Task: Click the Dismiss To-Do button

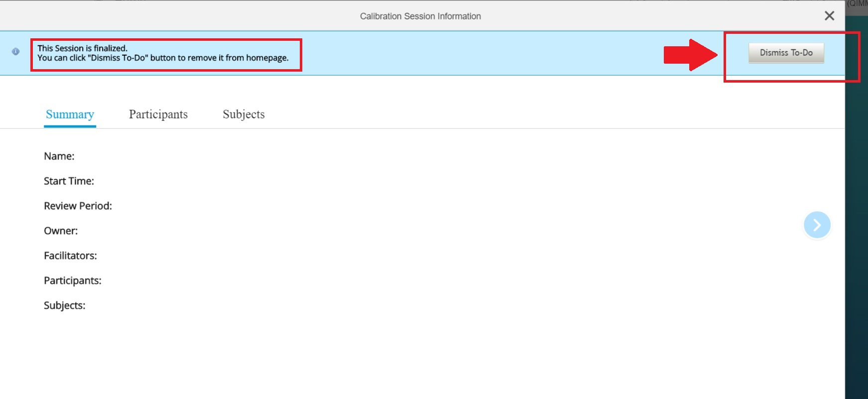Action: 786,53
